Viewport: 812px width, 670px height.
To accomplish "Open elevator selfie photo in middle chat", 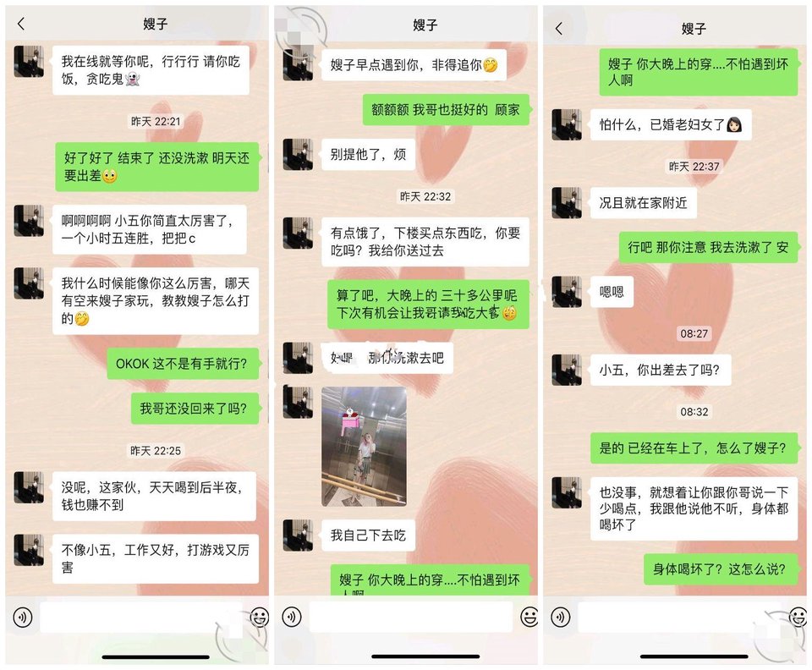I will pos(364,447).
